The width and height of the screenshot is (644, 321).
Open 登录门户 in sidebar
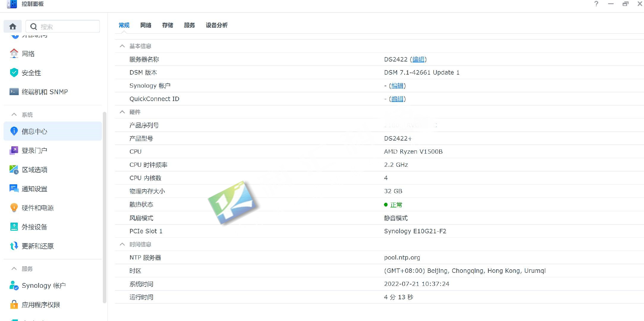53,150
